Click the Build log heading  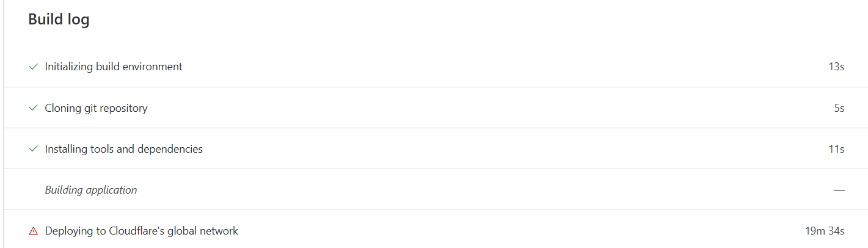click(59, 20)
